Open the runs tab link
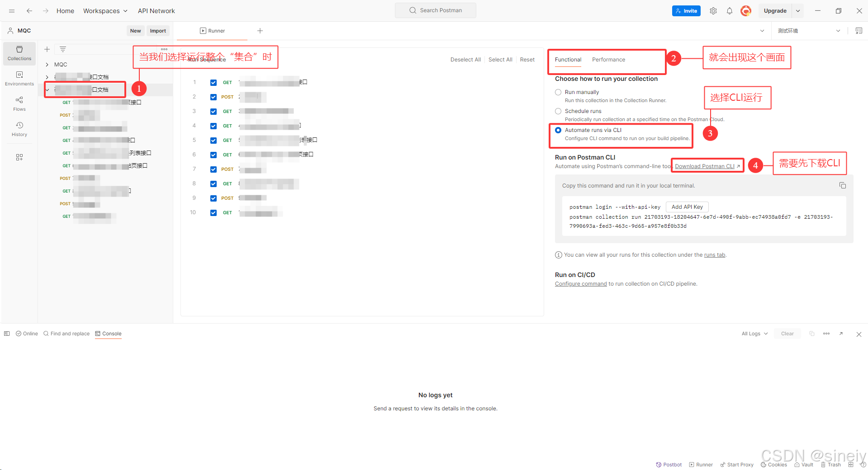The width and height of the screenshot is (868, 470). tap(715, 255)
